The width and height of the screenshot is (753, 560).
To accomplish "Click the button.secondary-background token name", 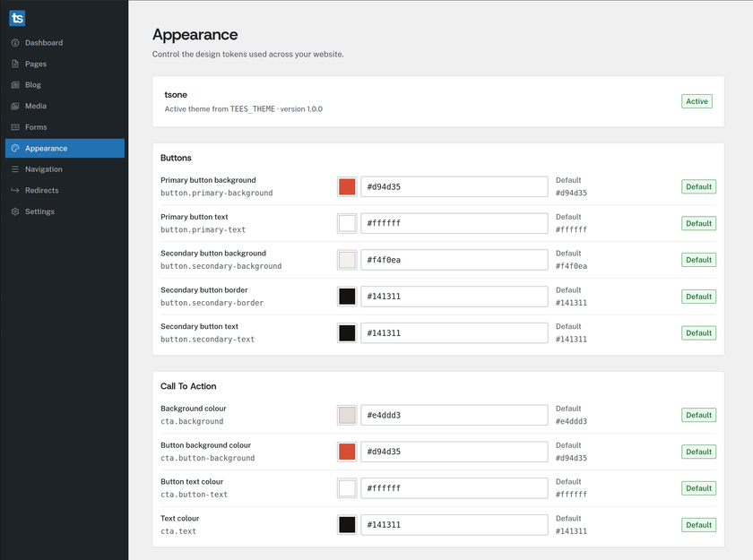I will pyautogui.click(x=221, y=266).
